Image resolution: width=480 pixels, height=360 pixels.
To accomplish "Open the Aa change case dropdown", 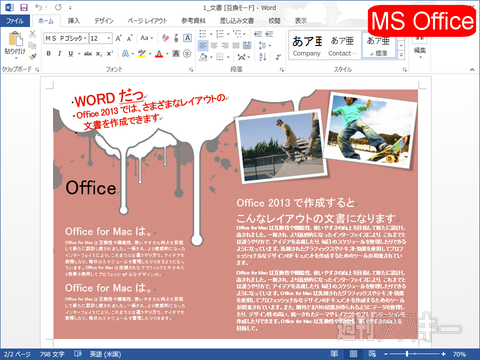I will tap(146, 38).
